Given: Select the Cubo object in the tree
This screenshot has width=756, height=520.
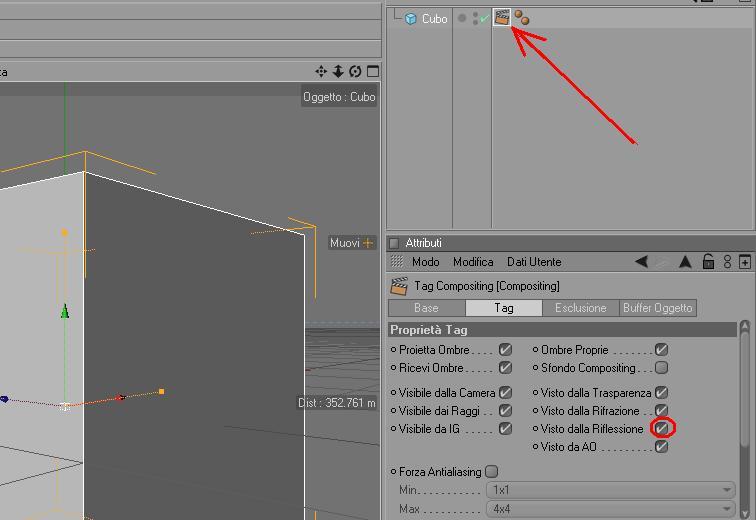Looking at the screenshot, I should pos(434,19).
